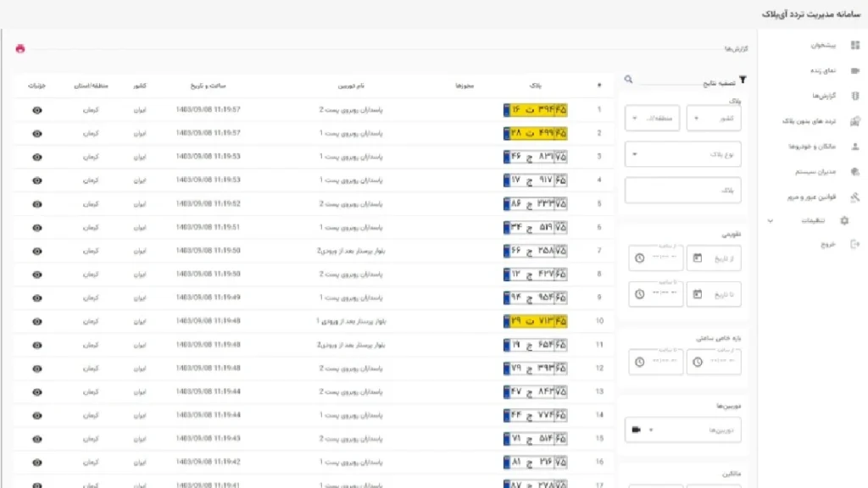Expand the settings menu chevron
The width and height of the screenshot is (868, 488).
pyautogui.click(x=770, y=221)
